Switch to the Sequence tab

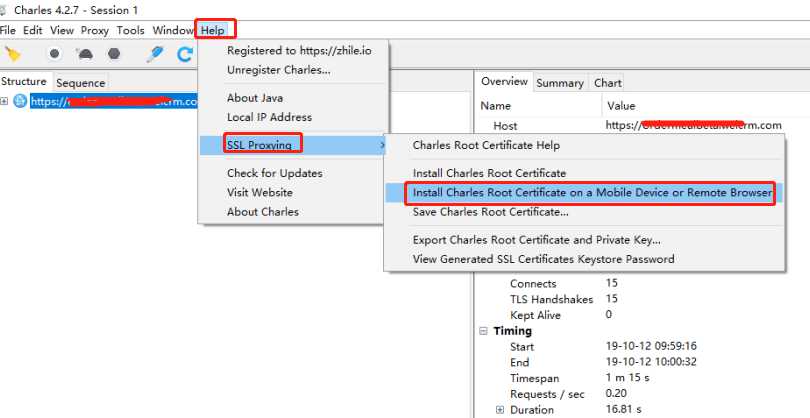tap(81, 83)
